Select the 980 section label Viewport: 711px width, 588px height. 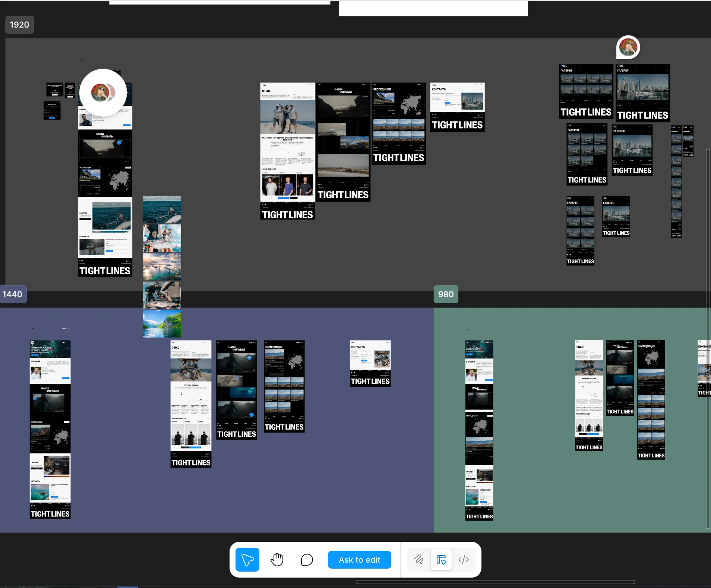(x=446, y=294)
